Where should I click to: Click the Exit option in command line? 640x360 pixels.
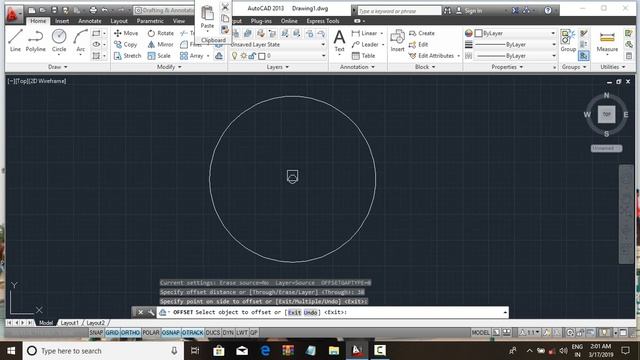point(294,312)
